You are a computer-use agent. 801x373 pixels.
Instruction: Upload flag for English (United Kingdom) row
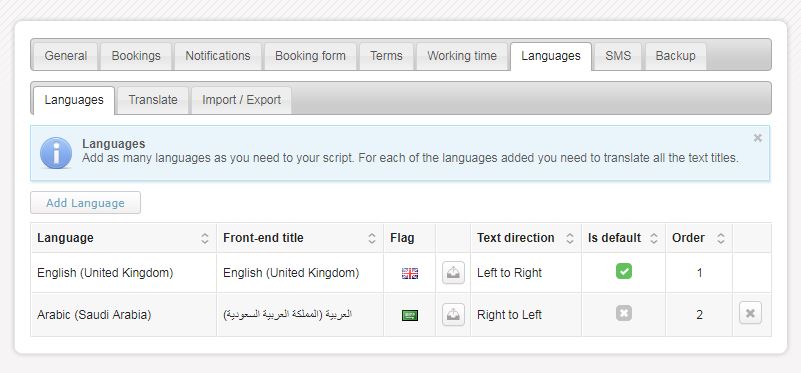coord(453,273)
